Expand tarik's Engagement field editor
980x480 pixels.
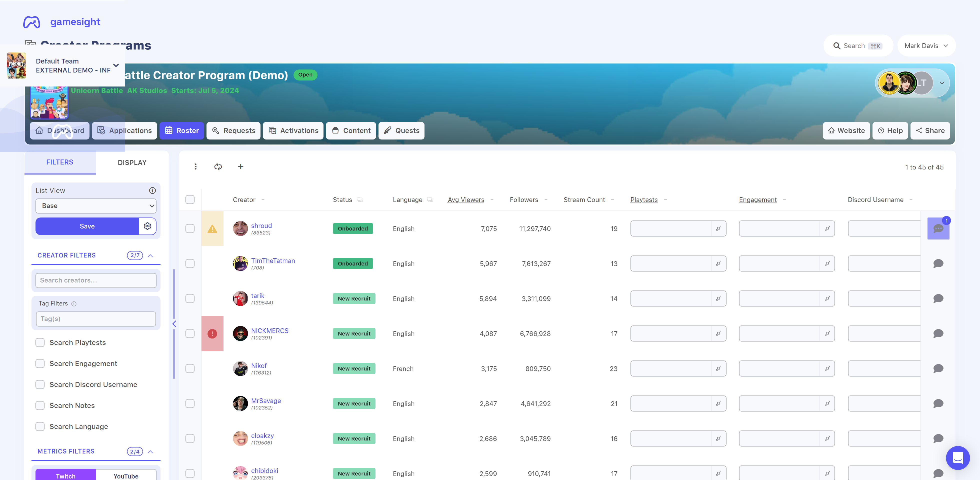coord(827,298)
